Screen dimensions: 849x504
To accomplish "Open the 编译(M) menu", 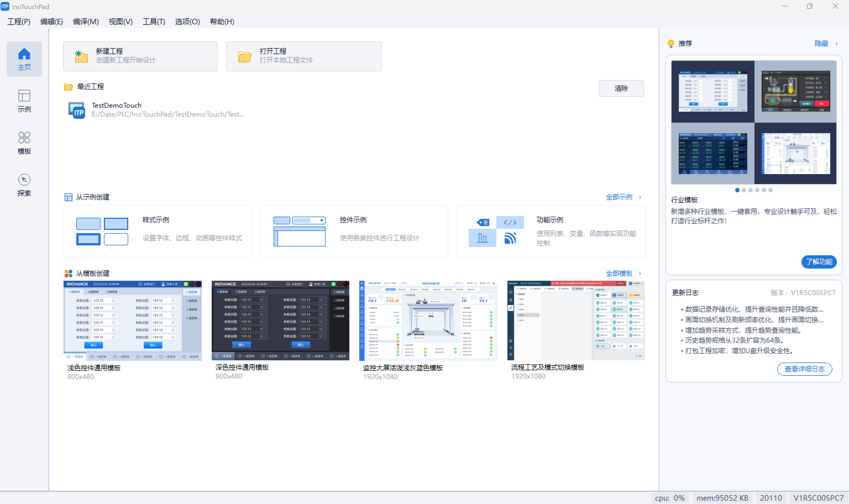I will 86,22.
